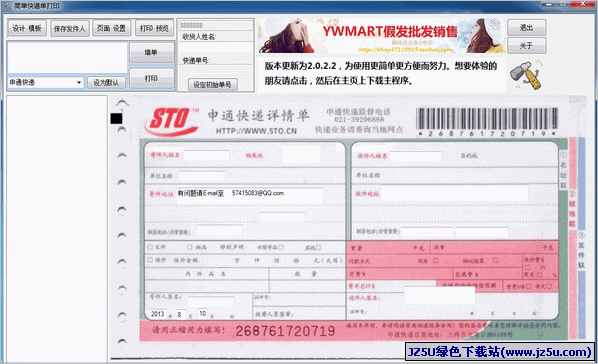Image resolution: width=598 pixels, height=364 pixels.
Task: Check the 保价 insured checkbox on waybill
Action: point(150,260)
